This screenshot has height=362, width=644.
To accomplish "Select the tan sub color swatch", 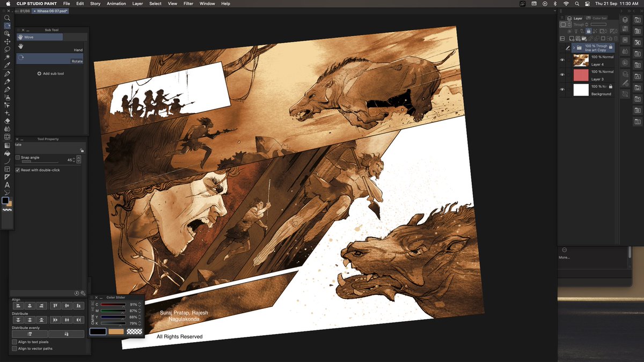I will point(116,331).
